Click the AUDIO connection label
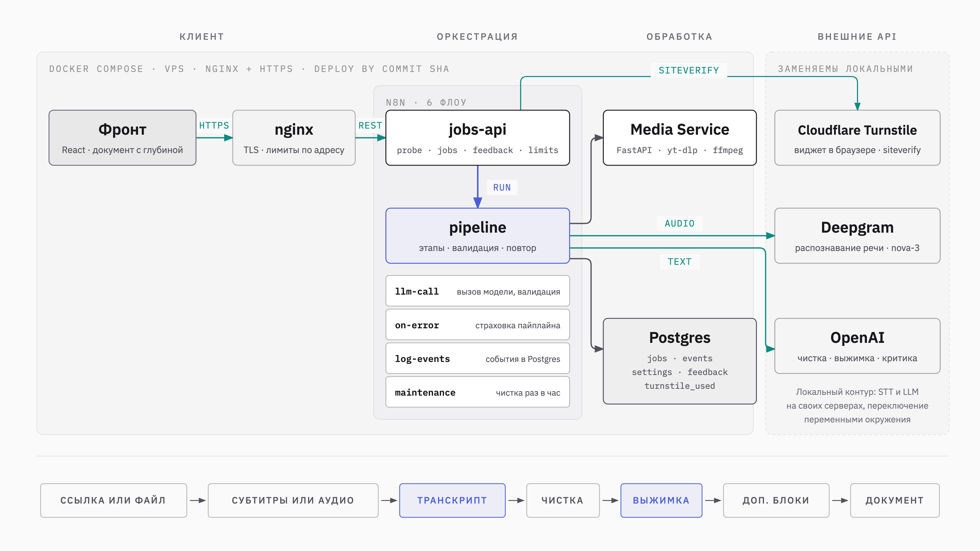The width and height of the screenshot is (980, 551). [x=679, y=223]
